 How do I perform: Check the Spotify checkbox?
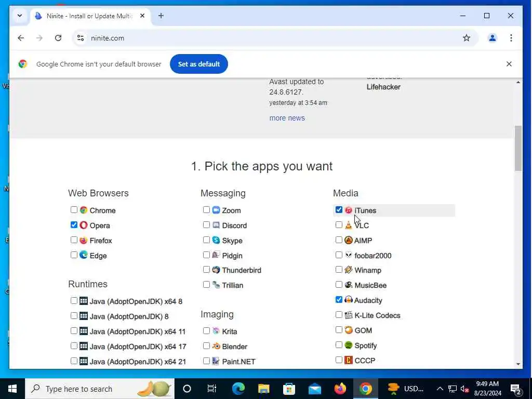pos(339,345)
